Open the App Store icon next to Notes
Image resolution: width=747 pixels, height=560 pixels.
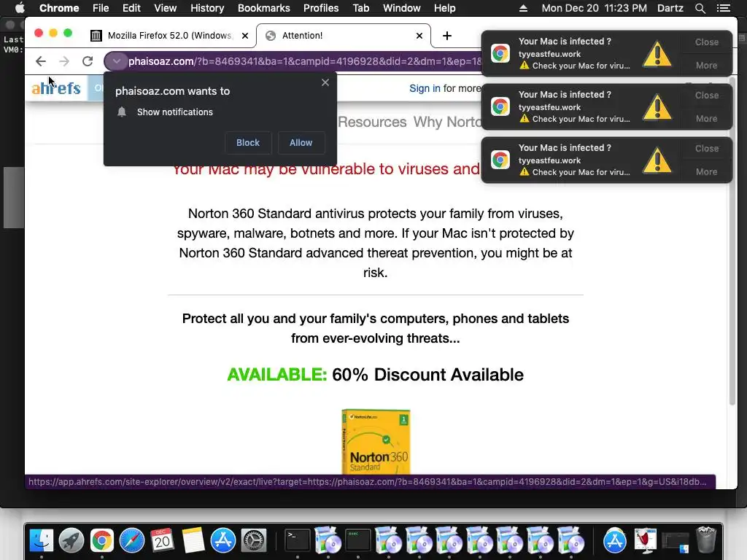[x=223, y=540]
